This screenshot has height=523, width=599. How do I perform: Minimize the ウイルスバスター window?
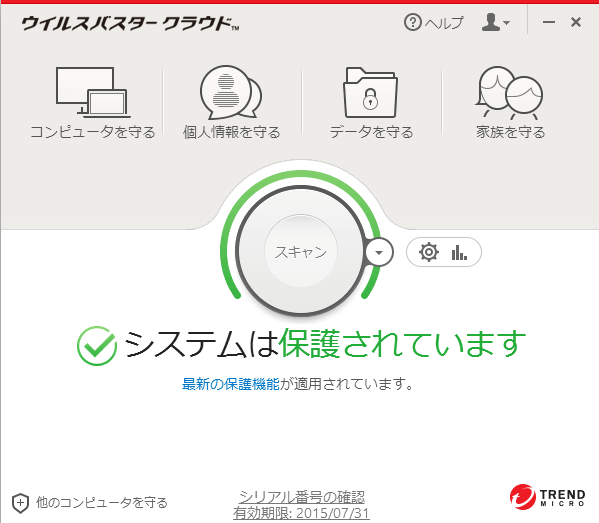tap(549, 22)
